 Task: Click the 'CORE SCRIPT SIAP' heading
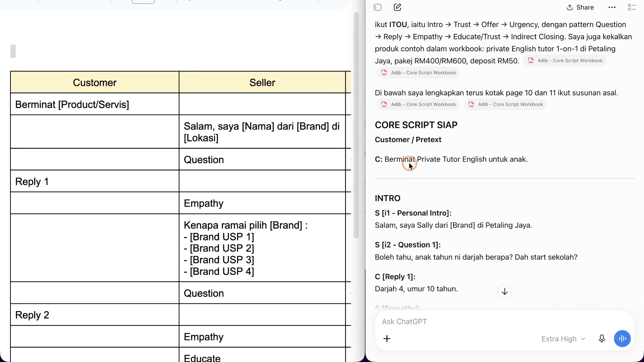416,125
